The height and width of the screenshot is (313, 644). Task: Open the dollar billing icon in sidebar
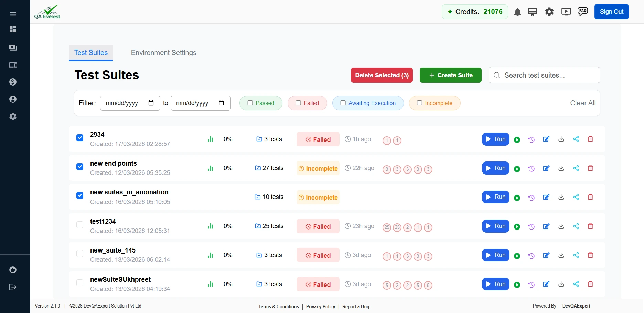coord(13,82)
